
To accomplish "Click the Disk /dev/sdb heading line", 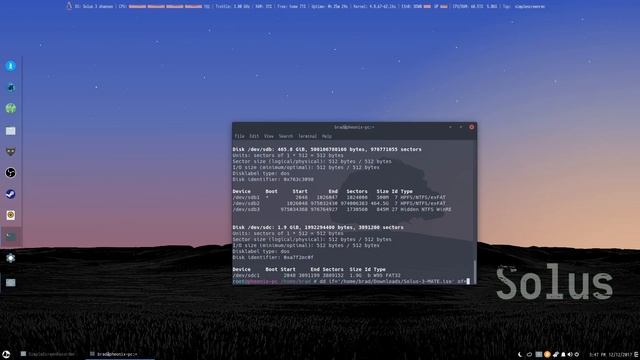I will tap(327, 149).
